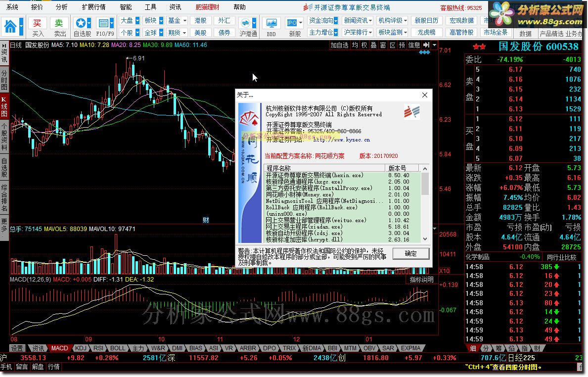Open the 沪港通 exchange arrows icon
The width and height of the screenshot is (588, 377).
click(x=245, y=23)
